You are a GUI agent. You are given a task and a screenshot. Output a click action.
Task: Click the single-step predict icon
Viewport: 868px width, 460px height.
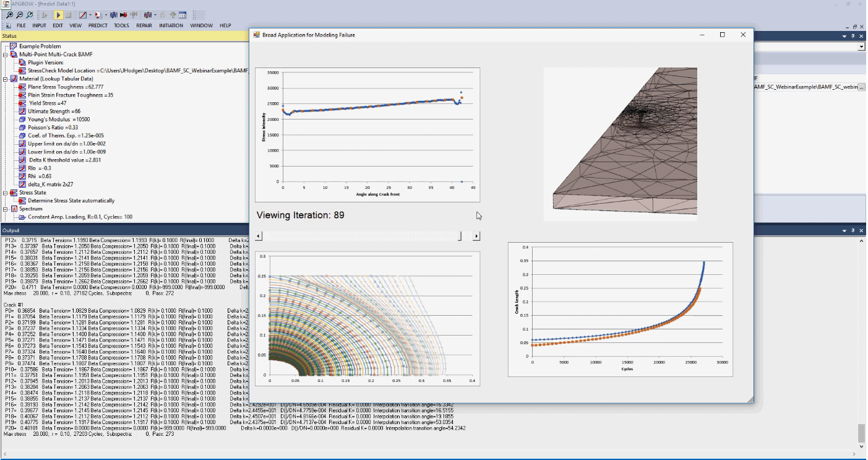45,14
